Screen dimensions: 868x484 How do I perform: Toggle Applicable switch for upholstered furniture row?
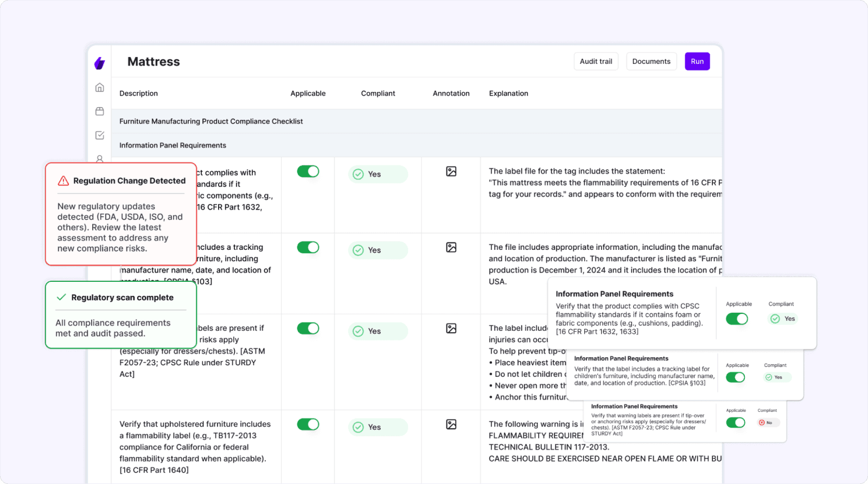click(308, 424)
